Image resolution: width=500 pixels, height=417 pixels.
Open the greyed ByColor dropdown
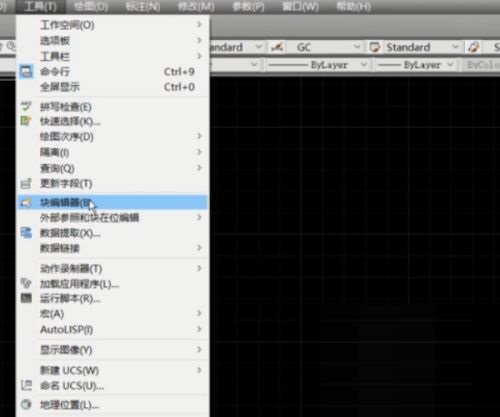pos(482,65)
